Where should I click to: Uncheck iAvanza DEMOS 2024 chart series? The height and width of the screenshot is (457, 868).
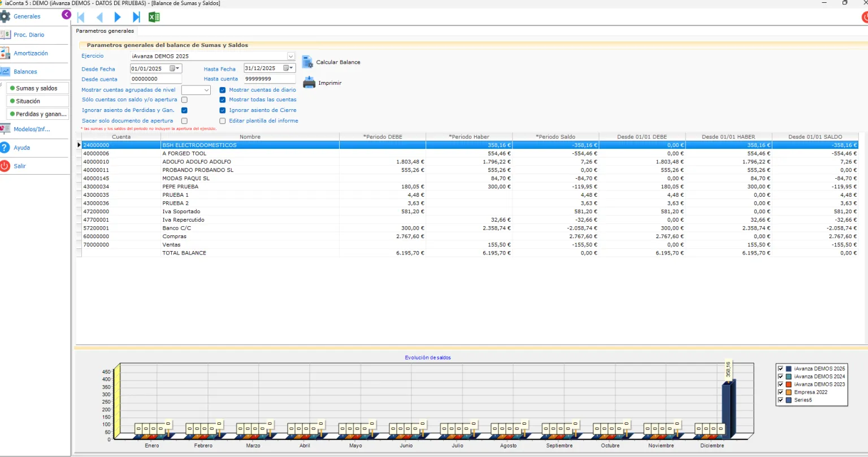tap(781, 377)
